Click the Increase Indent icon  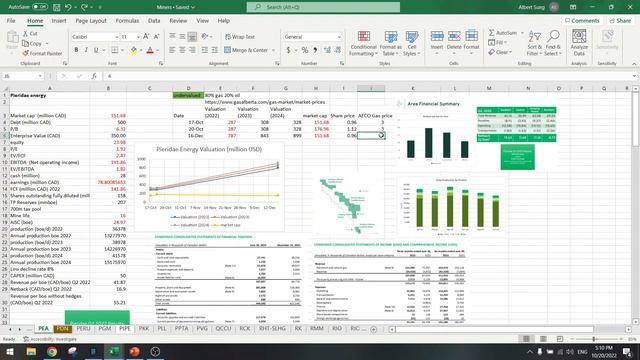click(215, 50)
